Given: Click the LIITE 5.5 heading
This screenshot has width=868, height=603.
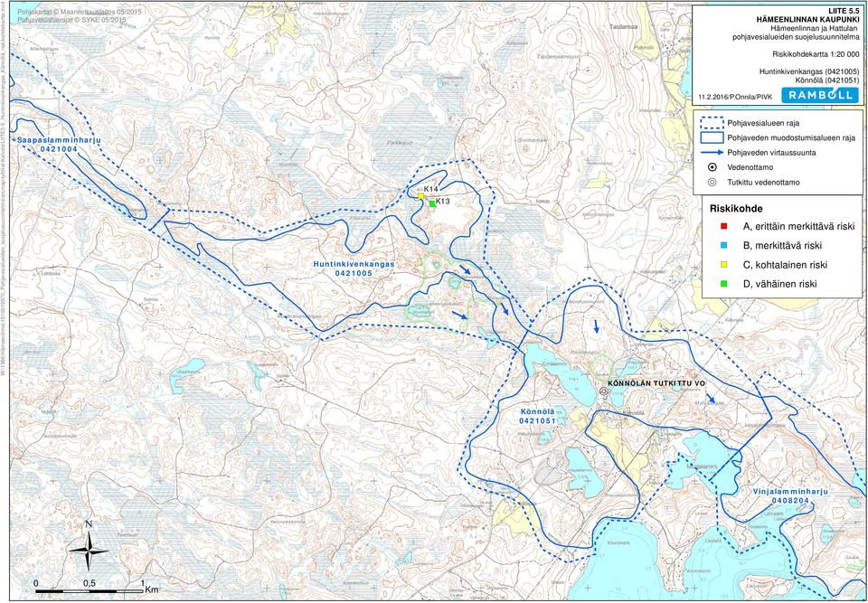Looking at the screenshot, I should click(x=843, y=10).
